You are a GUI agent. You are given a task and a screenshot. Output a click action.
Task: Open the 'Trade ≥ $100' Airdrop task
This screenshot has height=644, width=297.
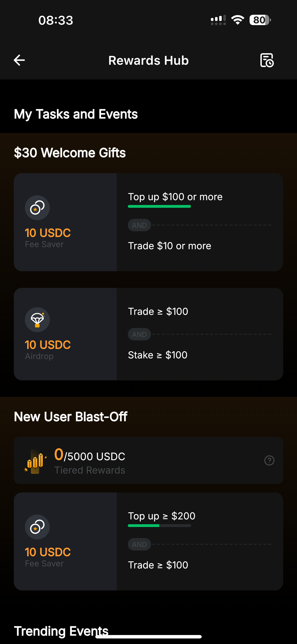pyautogui.click(x=158, y=311)
